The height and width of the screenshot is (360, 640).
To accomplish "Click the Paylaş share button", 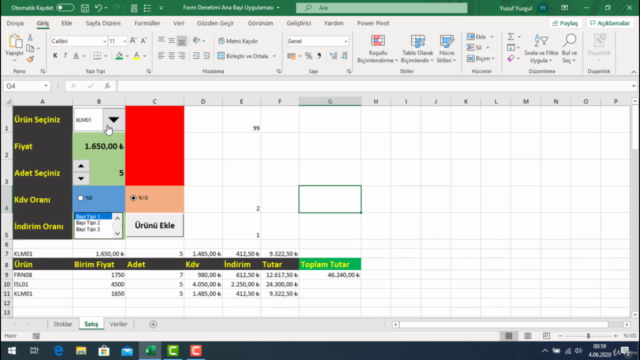I will tap(565, 23).
